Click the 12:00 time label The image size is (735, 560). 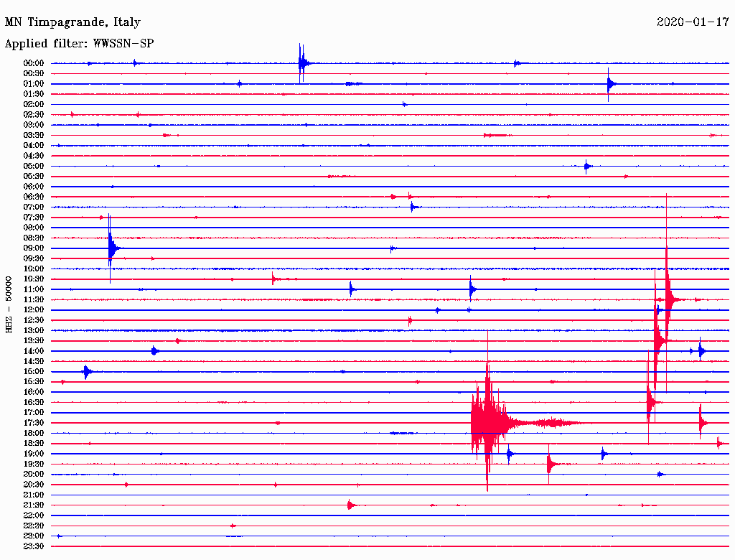[34, 310]
